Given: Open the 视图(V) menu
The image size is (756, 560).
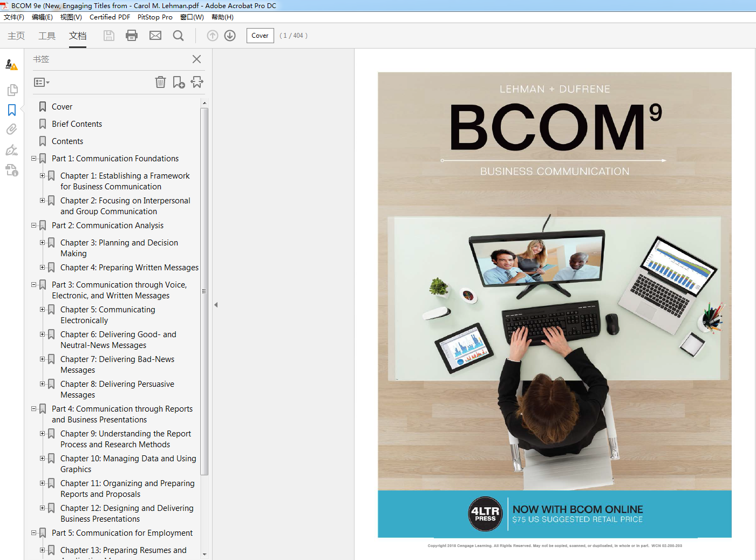Looking at the screenshot, I should 71,17.
